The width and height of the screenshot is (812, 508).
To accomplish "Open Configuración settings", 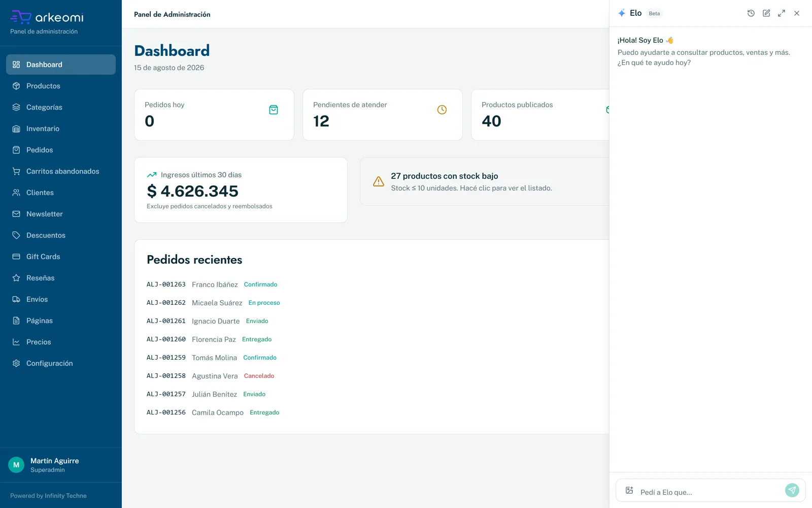I will [61, 363].
